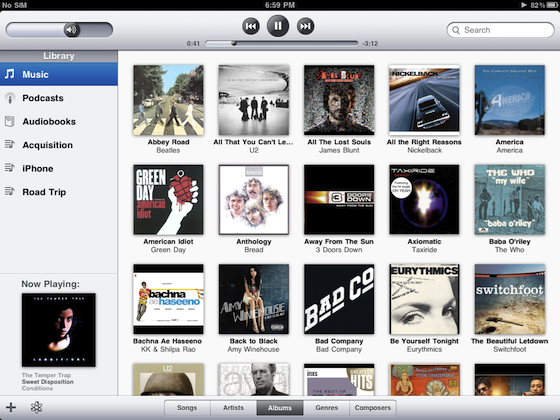Open Bread's Anthology album cover
The height and width of the screenshot is (420, 560).
[254, 200]
